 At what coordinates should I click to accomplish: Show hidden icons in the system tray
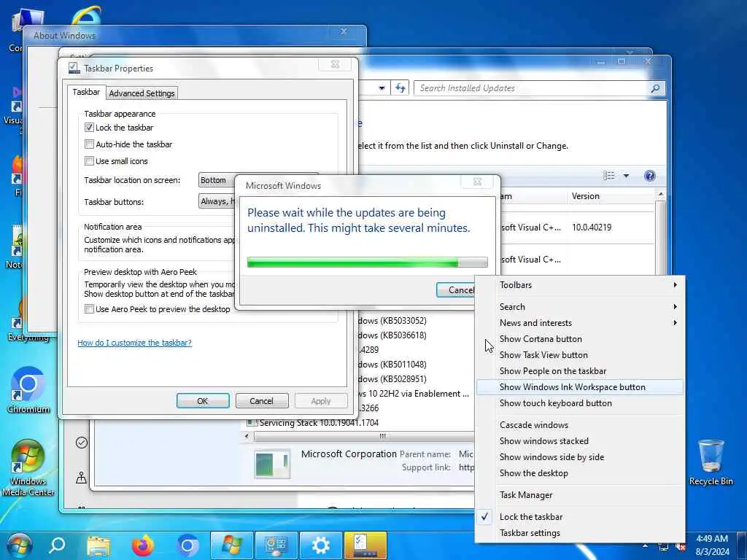pyautogui.click(x=645, y=546)
